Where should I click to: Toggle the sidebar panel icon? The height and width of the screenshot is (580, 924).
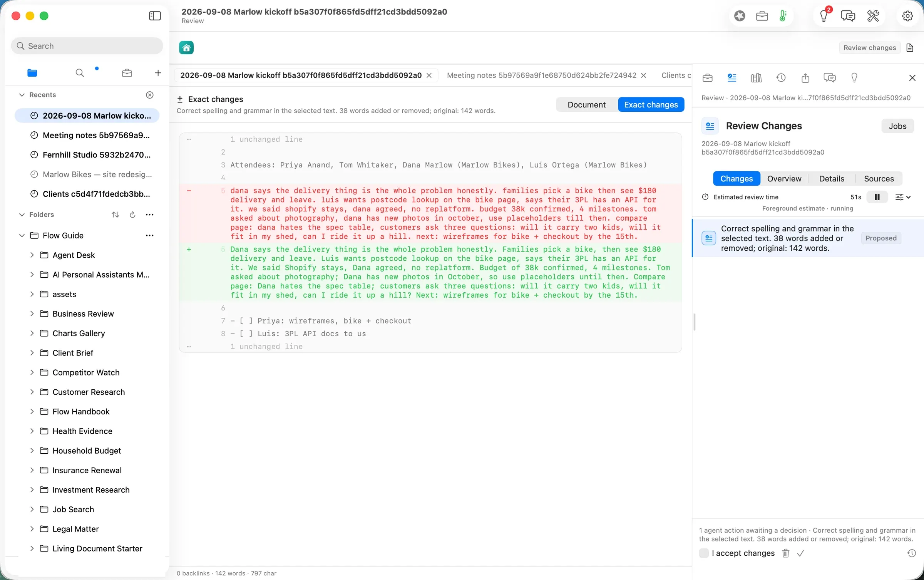[155, 16]
